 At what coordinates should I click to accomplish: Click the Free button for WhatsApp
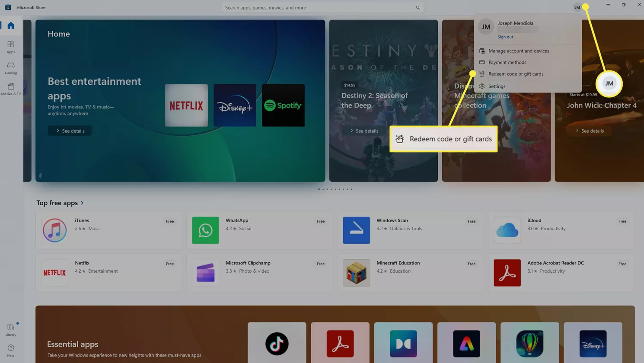[x=321, y=221]
